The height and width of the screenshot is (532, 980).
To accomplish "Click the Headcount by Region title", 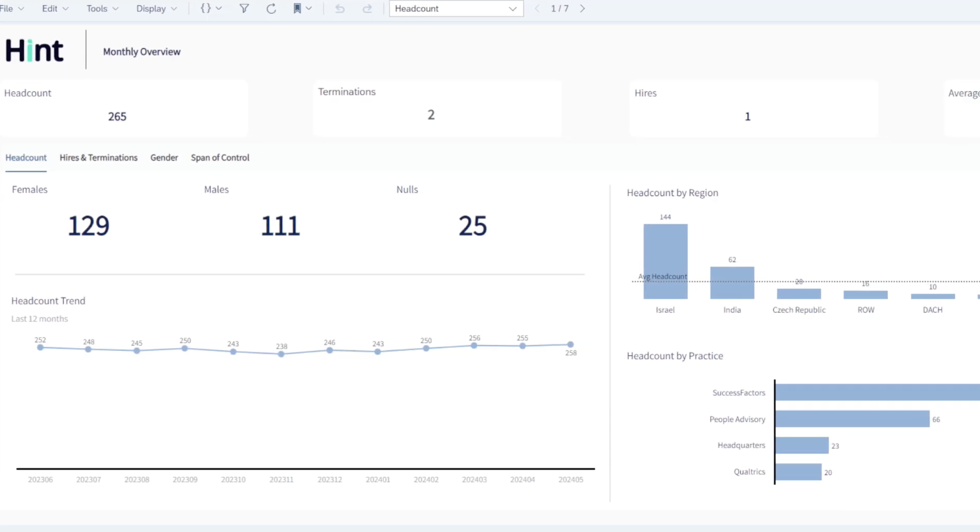I will (673, 193).
